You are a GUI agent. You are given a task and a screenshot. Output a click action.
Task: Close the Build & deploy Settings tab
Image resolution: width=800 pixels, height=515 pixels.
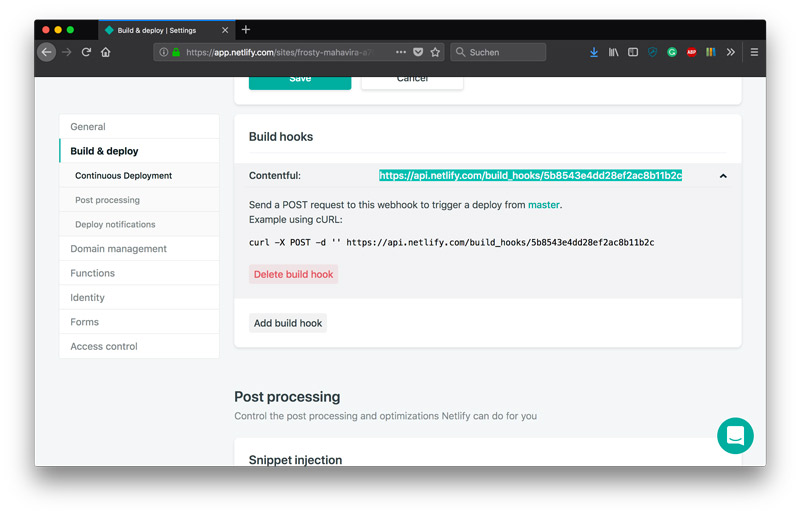coord(225,30)
